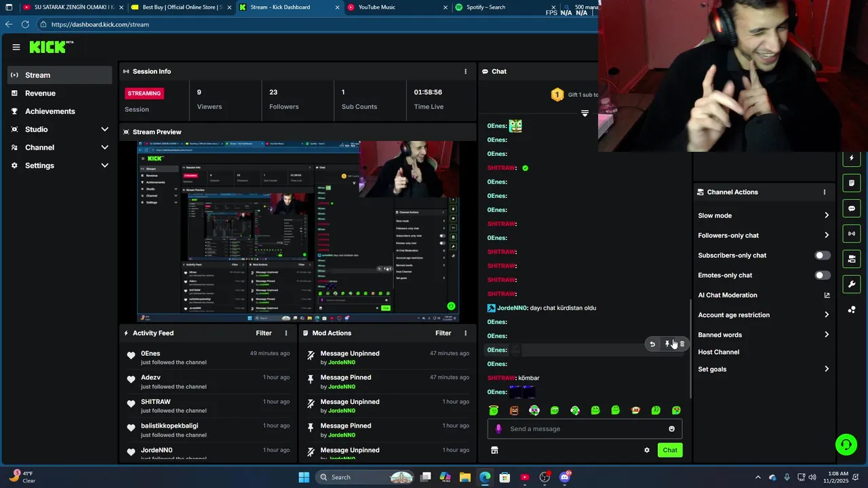Image resolution: width=868 pixels, height=488 pixels.
Task: Switch to the Spotify – Search browser tab
Action: click(x=505, y=7)
